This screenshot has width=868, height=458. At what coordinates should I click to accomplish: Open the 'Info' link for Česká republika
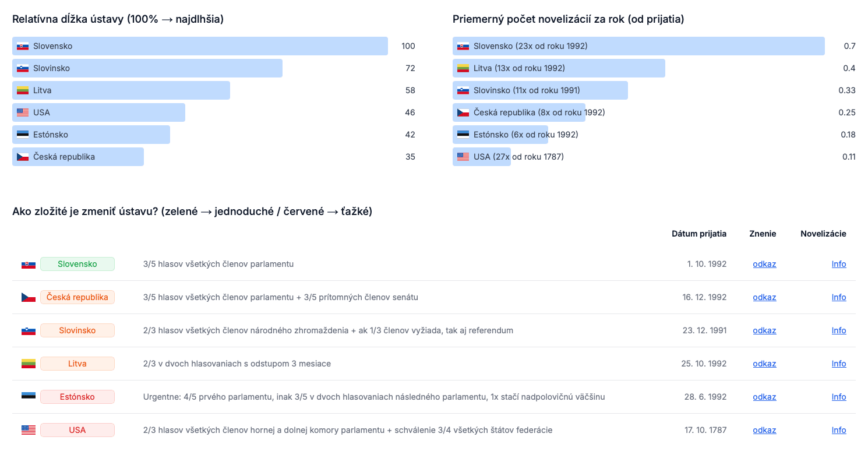tap(839, 297)
